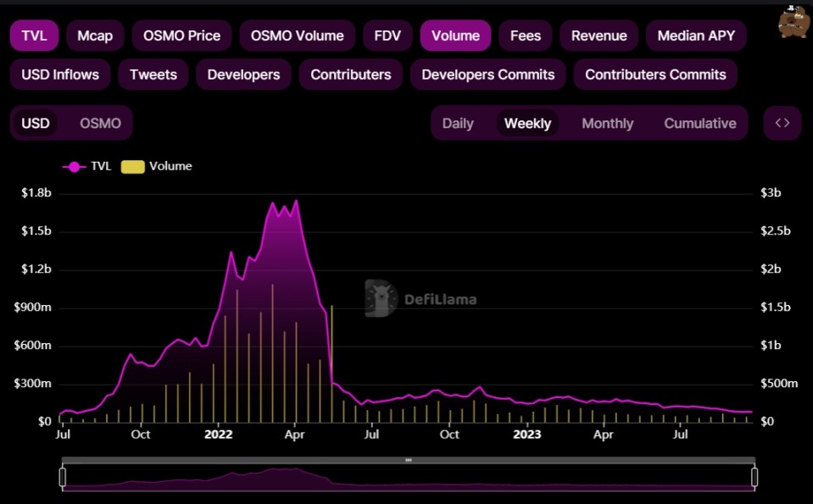Click the embed chart code icon
813x504 pixels.
click(x=781, y=122)
